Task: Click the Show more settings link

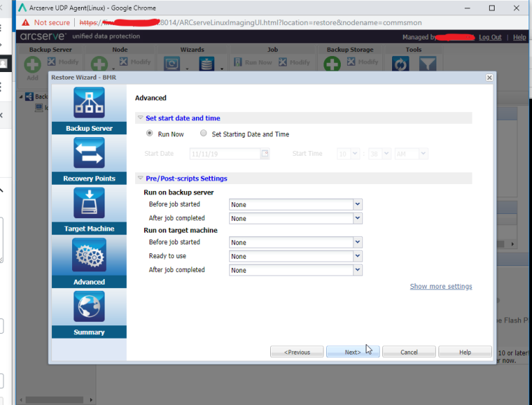Action: pos(441,287)
